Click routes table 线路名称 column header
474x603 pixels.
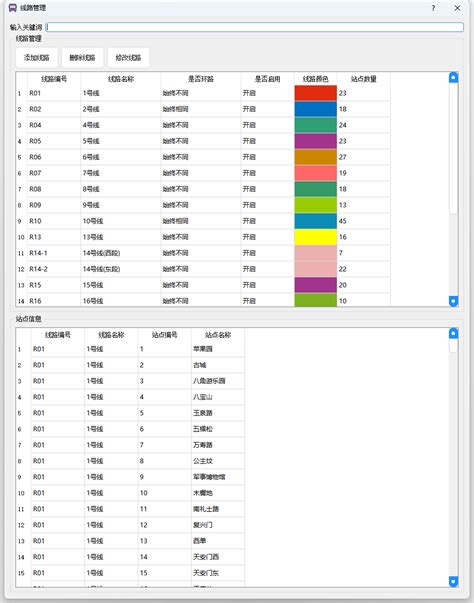pyautogui.click(x=121, y=79)
